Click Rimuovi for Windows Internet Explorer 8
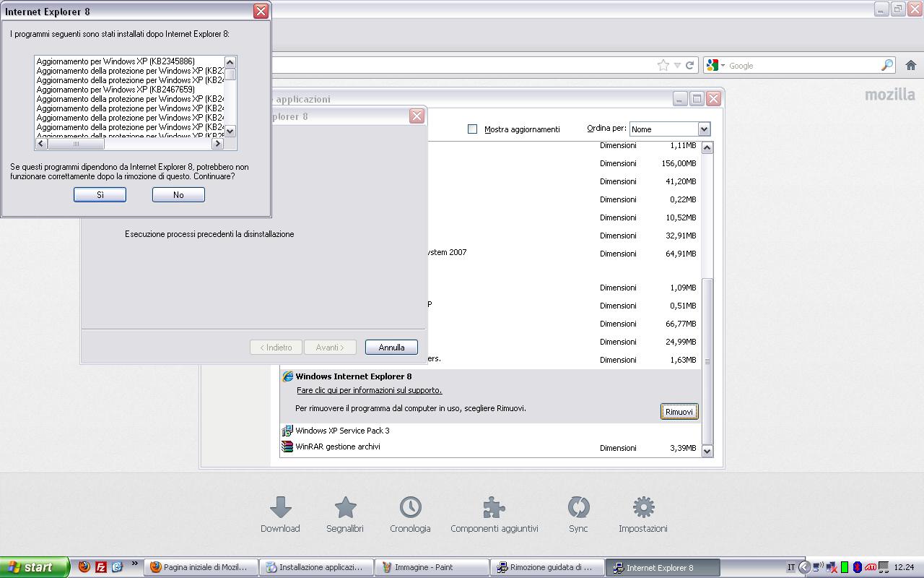Viewport: 924px width, 578px height. coord(679,411)
